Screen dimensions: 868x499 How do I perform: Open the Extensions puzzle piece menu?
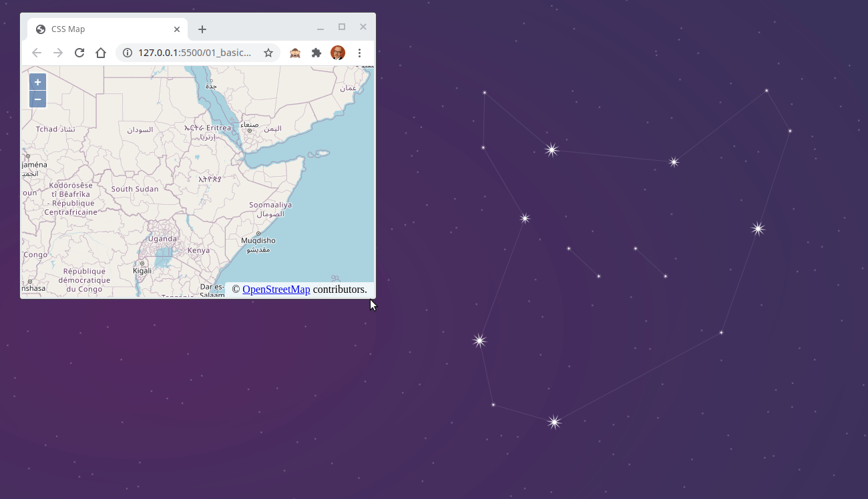[316, 53]
